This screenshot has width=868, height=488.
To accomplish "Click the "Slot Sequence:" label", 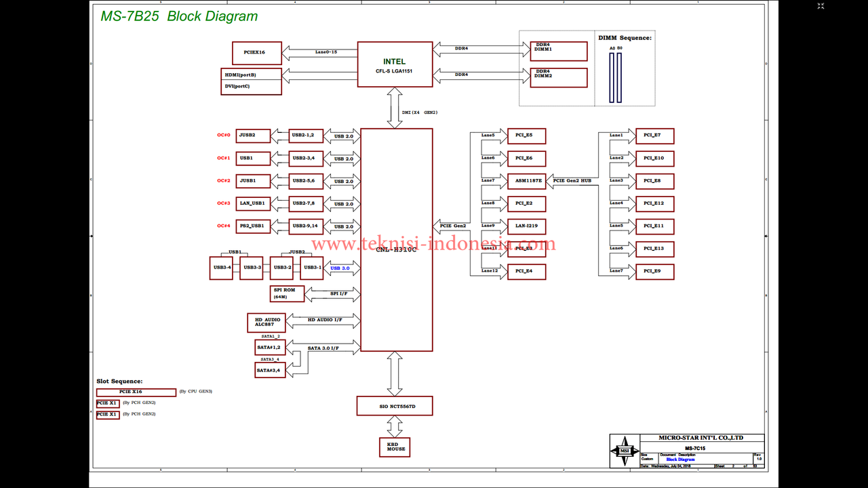I will click(120, 382).
